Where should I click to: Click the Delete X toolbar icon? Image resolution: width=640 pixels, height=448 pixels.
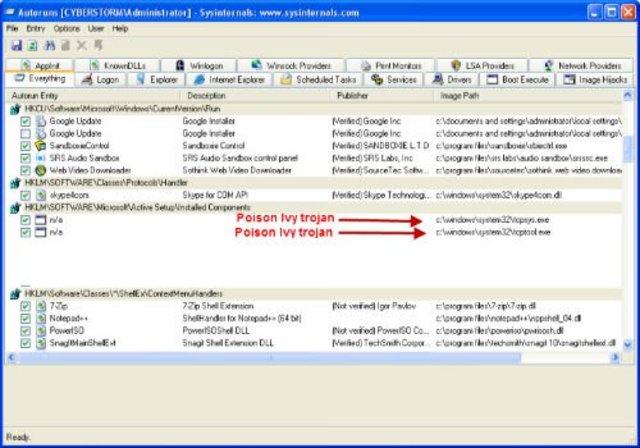point(82,45)
